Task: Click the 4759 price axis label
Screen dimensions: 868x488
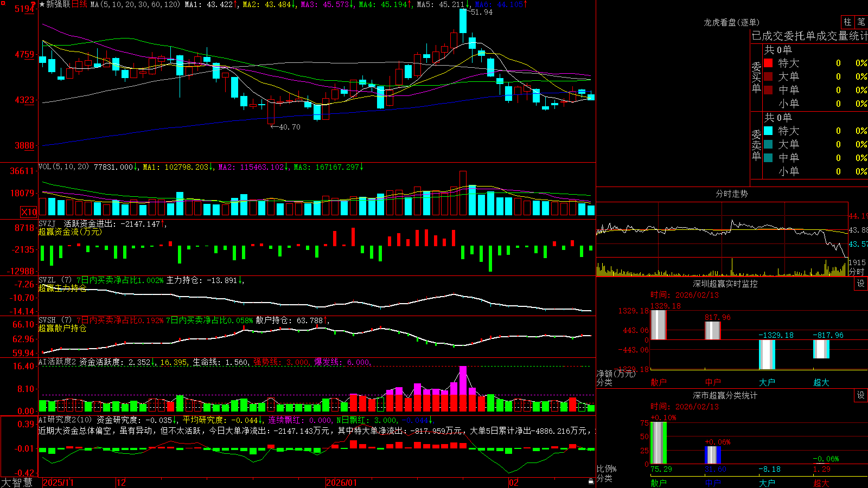Action: coord(25,55)
